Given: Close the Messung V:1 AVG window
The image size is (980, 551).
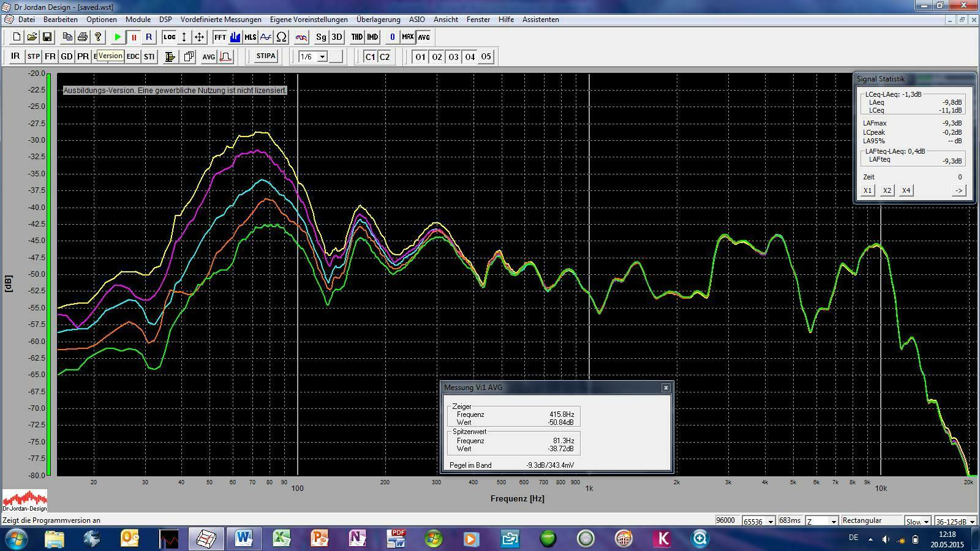Looking at the screenshot, I should click(x=666, y=388).
